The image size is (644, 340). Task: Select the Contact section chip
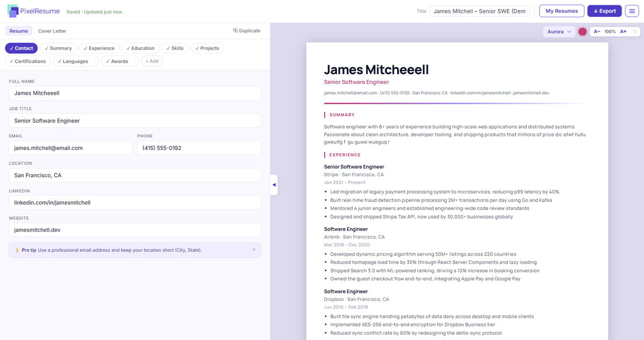coord(21,48)
